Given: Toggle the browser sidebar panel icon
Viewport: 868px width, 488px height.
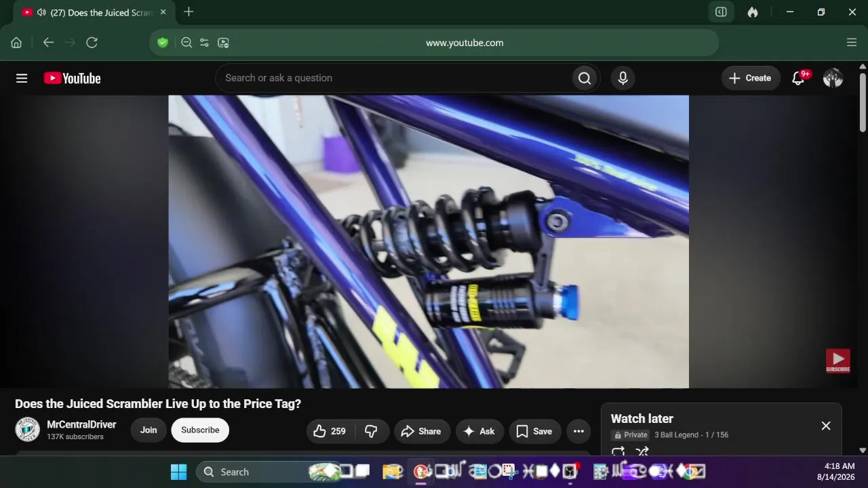Looking at the screenshot, I should pos(721,12).
